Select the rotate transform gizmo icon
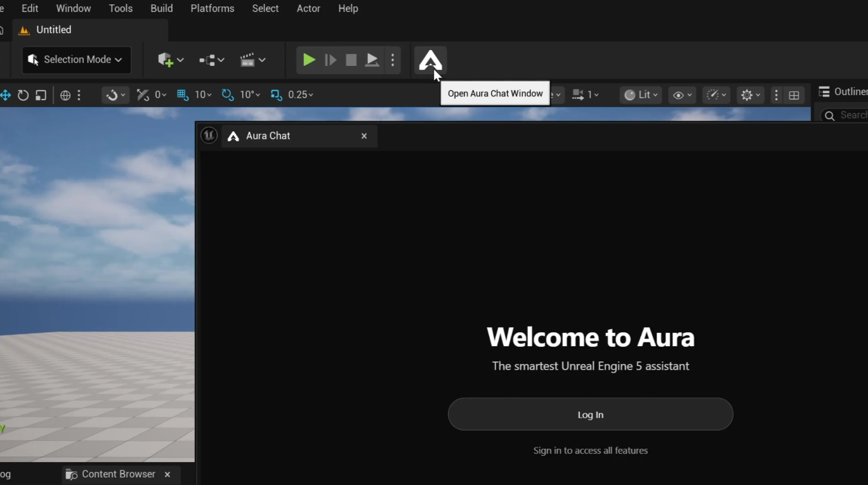 pyautogui.click(x=23, y=95)
